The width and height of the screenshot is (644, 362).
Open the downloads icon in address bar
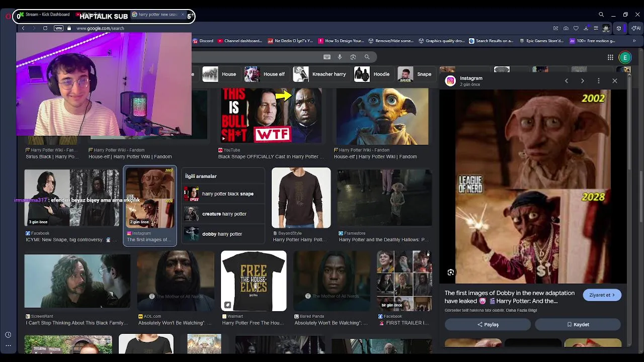point(586,28)
